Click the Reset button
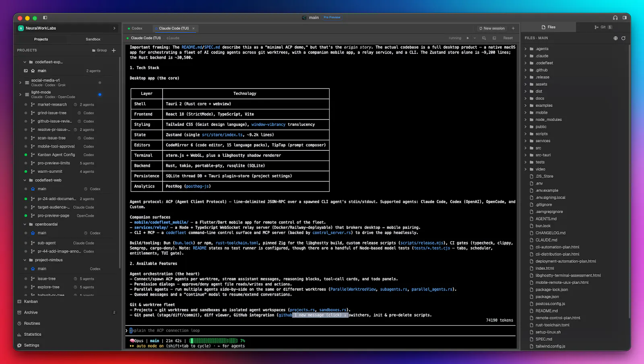644x364 pixels. click(x=508, y=38)
